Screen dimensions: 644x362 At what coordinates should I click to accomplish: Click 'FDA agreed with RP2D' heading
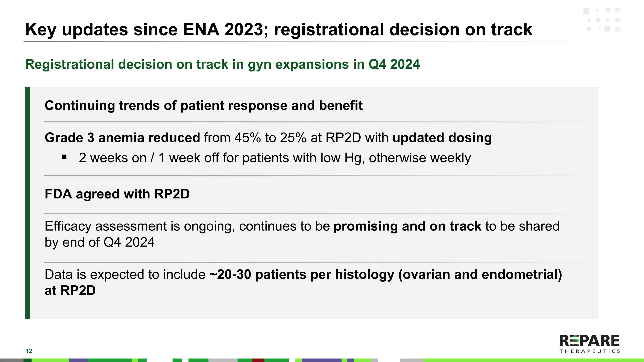(117, 194)
